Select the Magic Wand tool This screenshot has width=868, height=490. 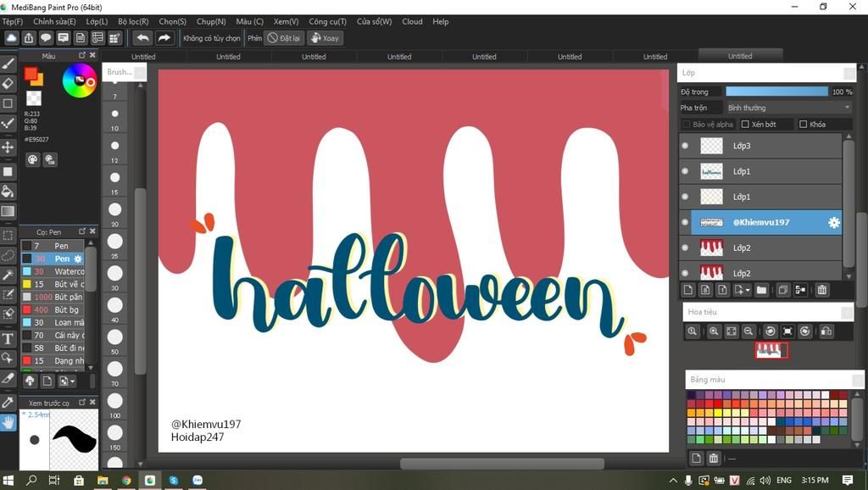(8, 275)
